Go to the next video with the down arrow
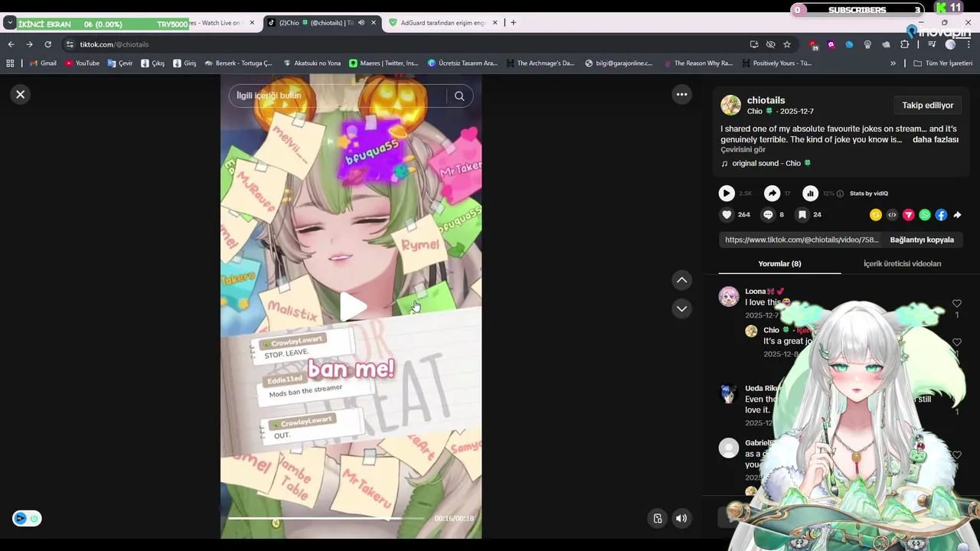This screenshot has width=980, height=551. pos(682,308)
